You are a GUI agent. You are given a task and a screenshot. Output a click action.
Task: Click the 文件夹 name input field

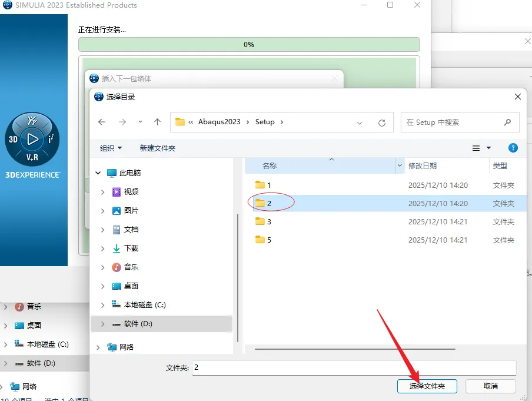(354, 368)
